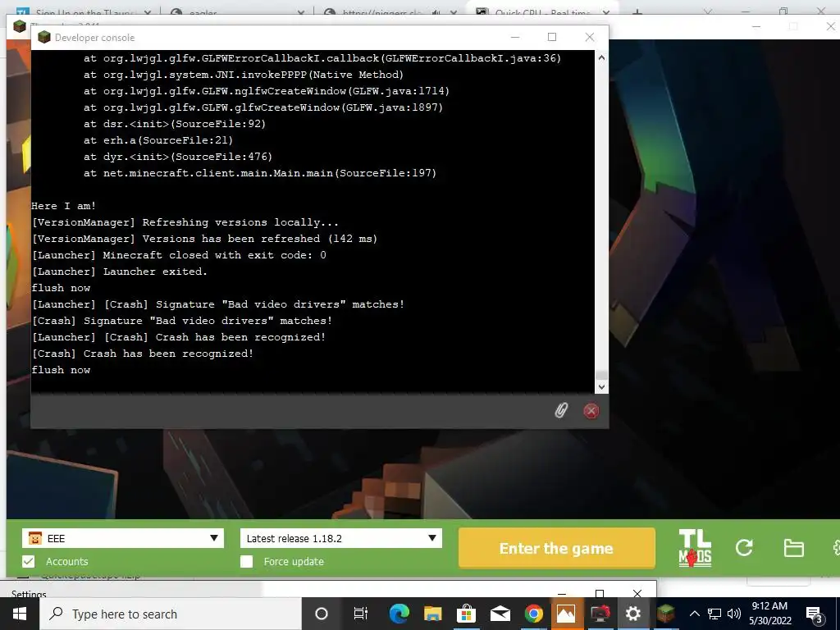Click "[Crash] Crash has been recognized!" line
The width and height of the screenshot is (840, 630).
click(x=143, y=354)
